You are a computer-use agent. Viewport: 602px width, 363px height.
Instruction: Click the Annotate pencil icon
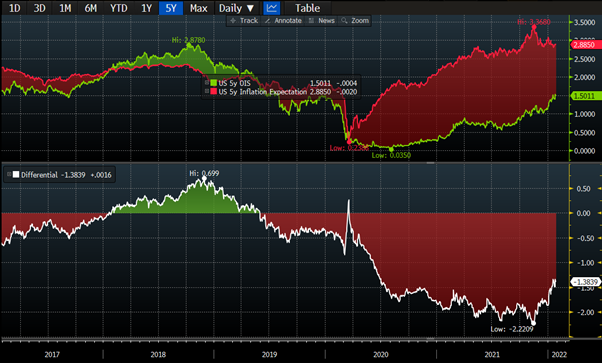(268, 20)
